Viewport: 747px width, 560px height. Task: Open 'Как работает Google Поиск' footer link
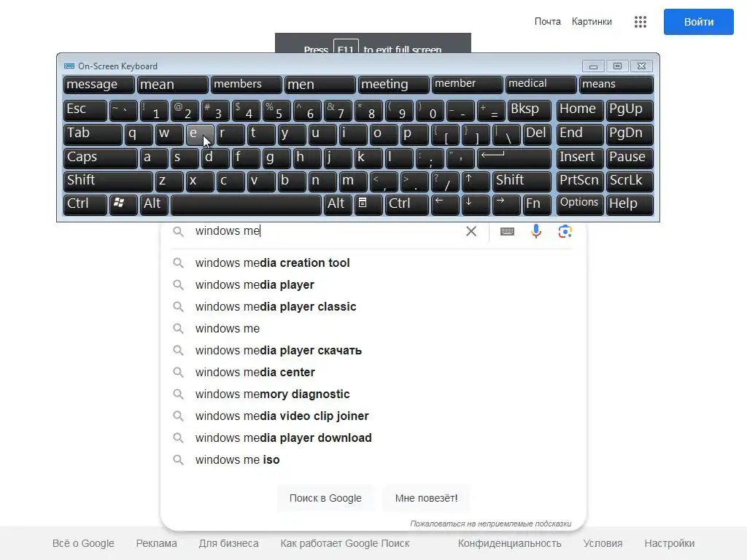tap(345, 544)
